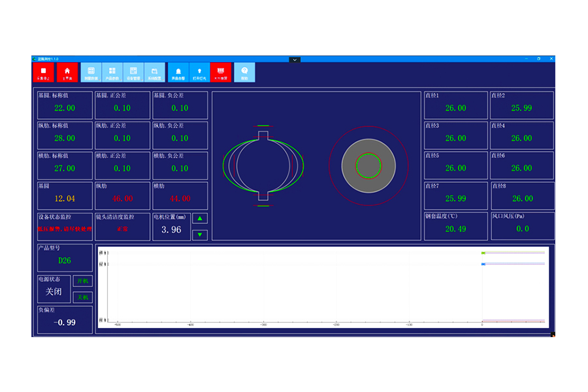
Task: Open the 产品参数 product parameters menu
Action: pyautogui.click(x=112, y=73)
